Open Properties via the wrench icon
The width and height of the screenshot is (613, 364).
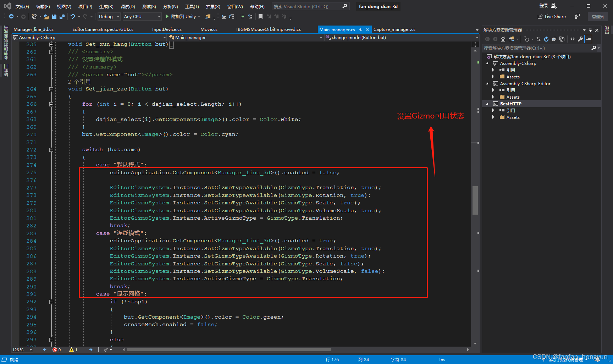[x=580, y=39]
